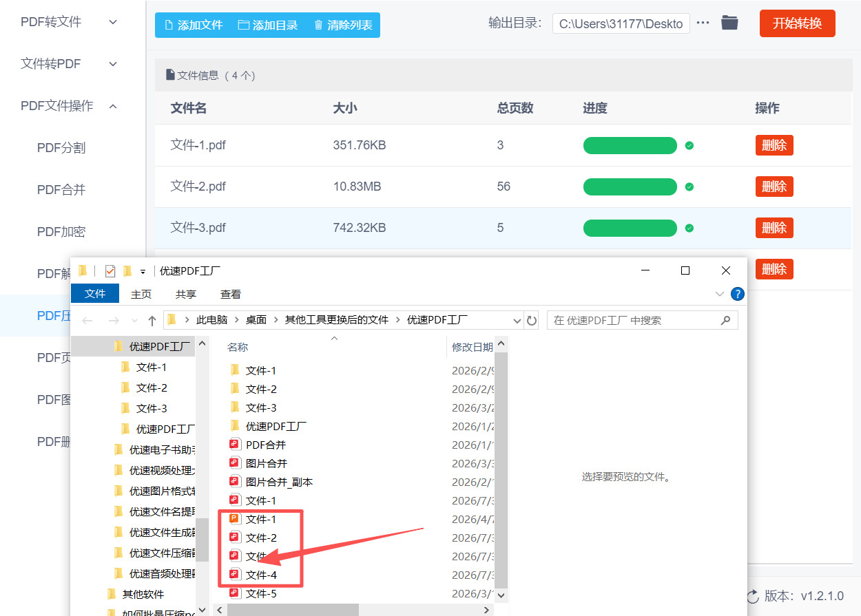This screenshot has width=861, height=616.
Task: Click the Explorer quick-access Properties checkmark icon
Action: click(x=110, y=271)
